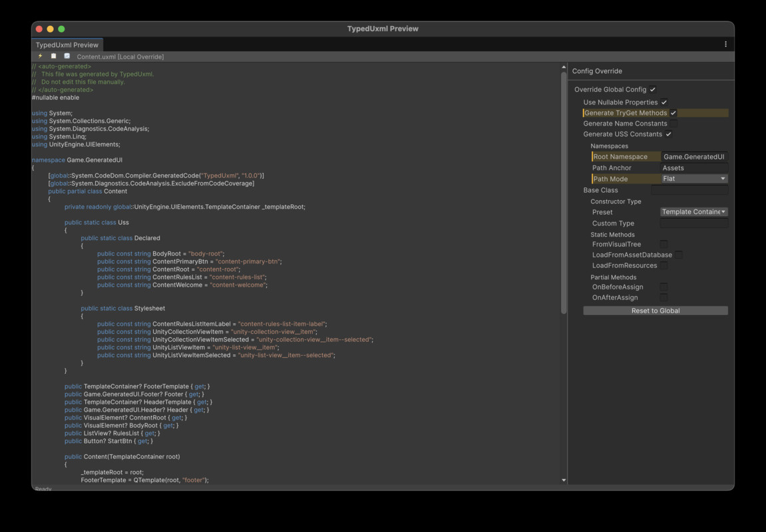Enable OnBeforeAssign partial method
This screenshot has width=766, height=532.
point(664,287)
